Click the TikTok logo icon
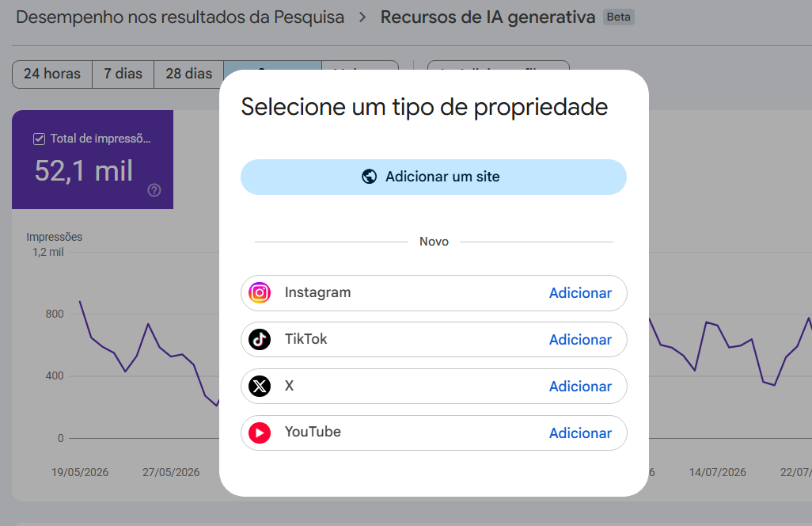Image resolution: width=812 pixels, height=526 pixels. pos(260,339)
